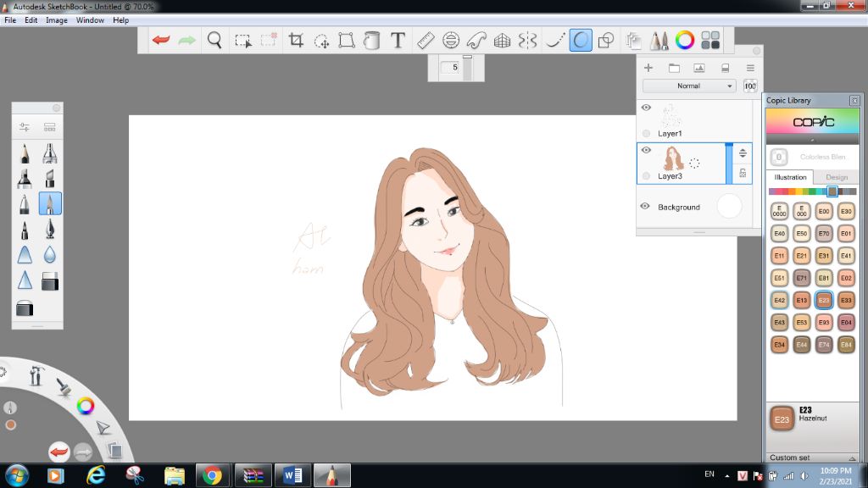Select the Steady Stroke tool

[x=554, y=40]
